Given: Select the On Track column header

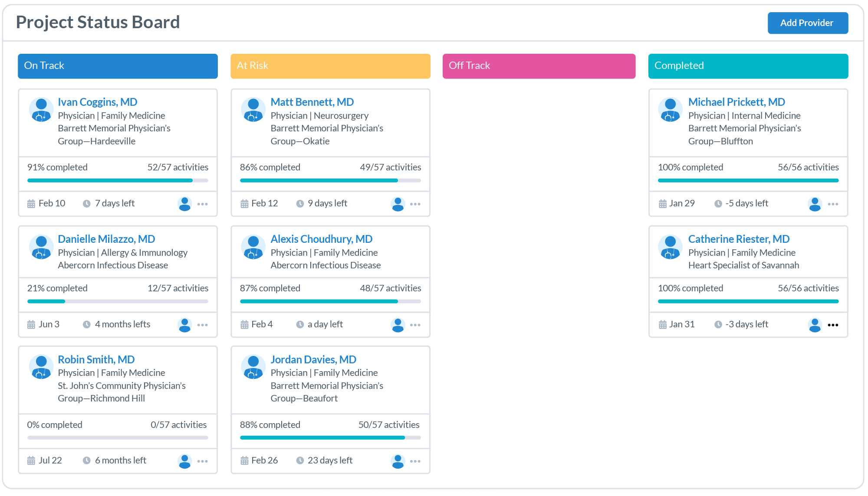Looking at the screenshot, I should [x=118, y=66].
